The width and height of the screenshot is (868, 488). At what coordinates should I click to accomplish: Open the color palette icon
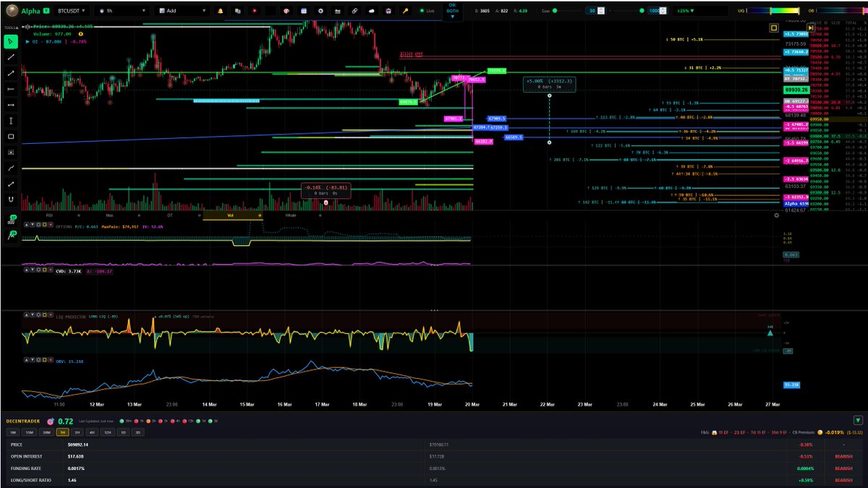287,11
